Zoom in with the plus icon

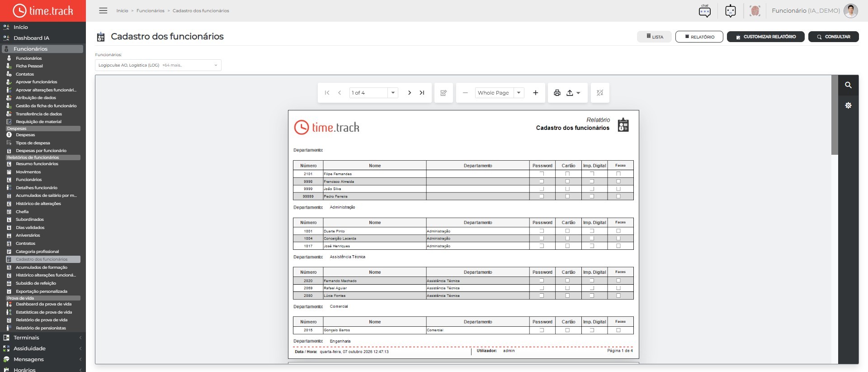coord(535,93)
